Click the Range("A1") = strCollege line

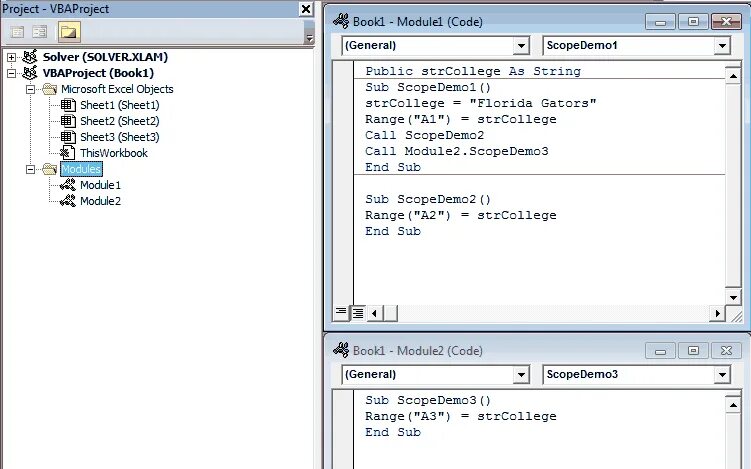point(461,119)
